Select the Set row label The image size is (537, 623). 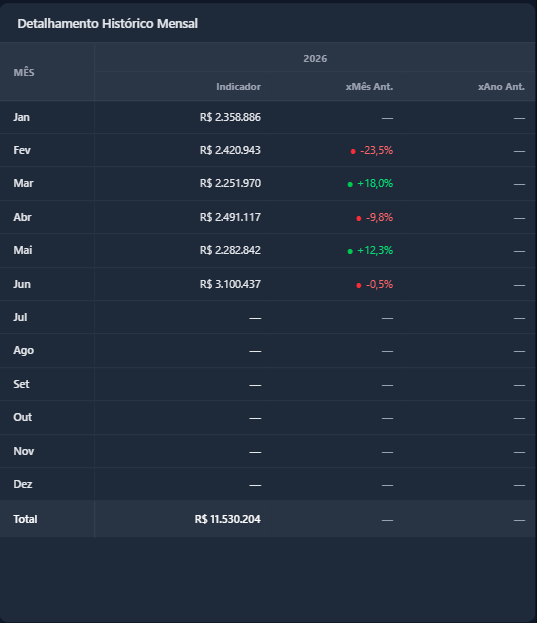21,384
